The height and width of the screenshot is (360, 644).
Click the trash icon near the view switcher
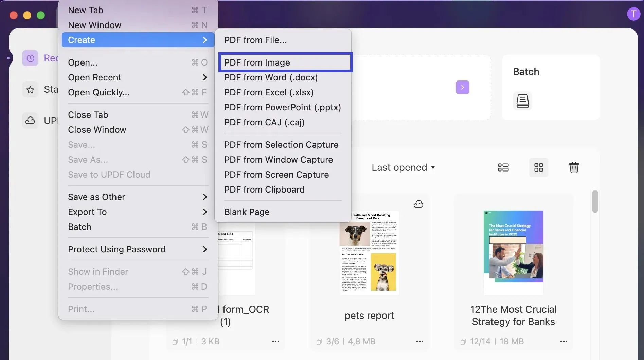pyautogui.click(x=574, y=167)
